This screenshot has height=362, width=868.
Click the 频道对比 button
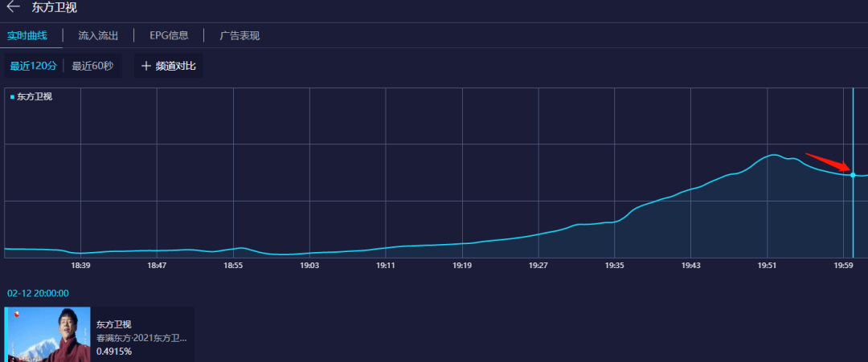168,66
